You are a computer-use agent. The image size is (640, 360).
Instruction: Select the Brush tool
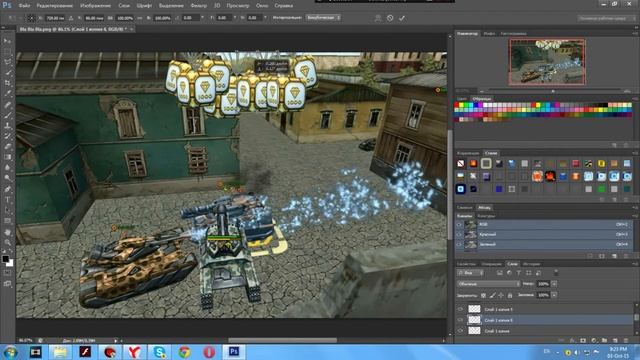pyautogui.click(x=7, y=115)
